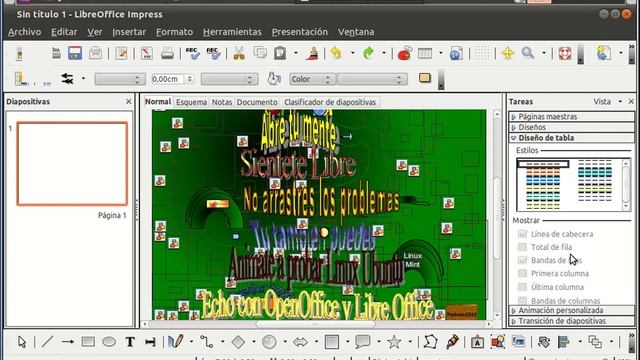Image resolution: width=640 pixels, height=360 pixels.
Task: Click the Print icon
Action: (x=167, y=53)
